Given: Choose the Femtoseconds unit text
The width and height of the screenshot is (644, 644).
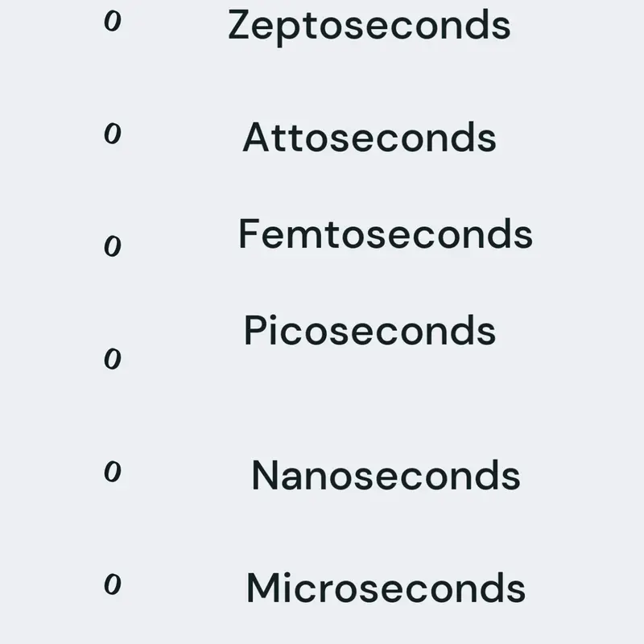Looking at the screenshot, I should [386, 233].
